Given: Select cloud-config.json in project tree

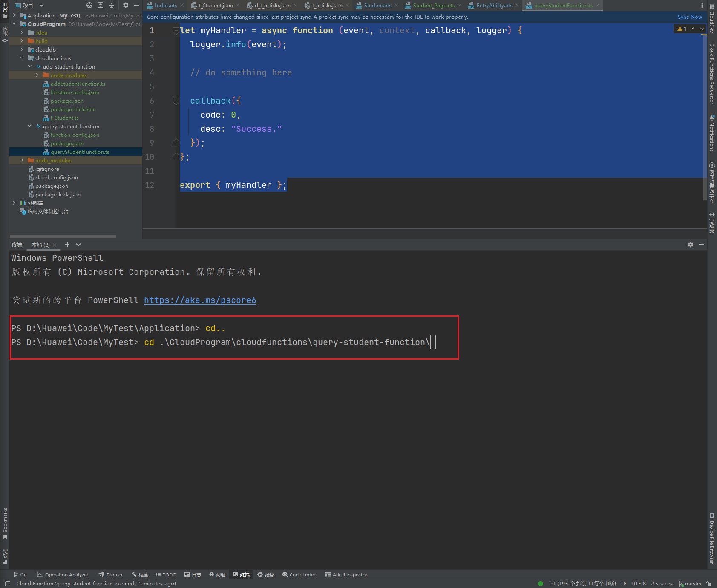Looking at the screenshot, I should pyautogui.click(x=56, y=177).
